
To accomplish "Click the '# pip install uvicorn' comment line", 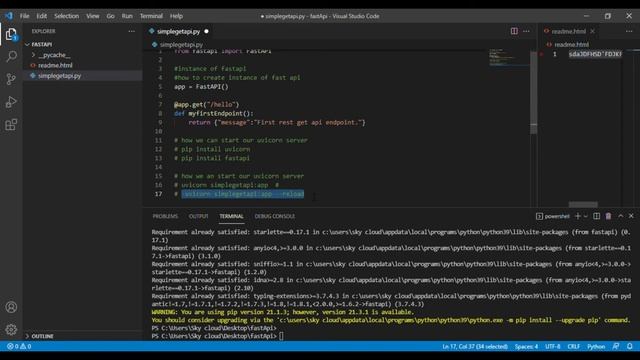I will coord(212,149).
